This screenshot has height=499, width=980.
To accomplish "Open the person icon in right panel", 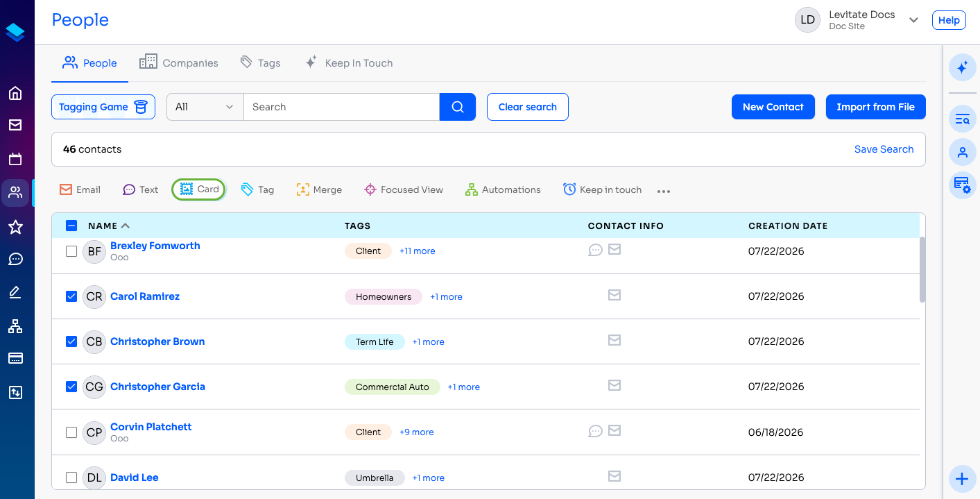I will click(962, 152).
